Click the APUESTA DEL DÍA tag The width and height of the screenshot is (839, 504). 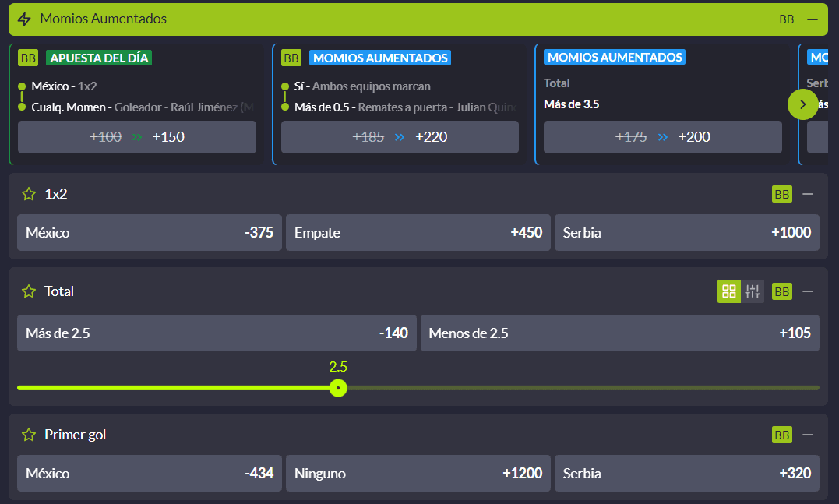[99, 58]
